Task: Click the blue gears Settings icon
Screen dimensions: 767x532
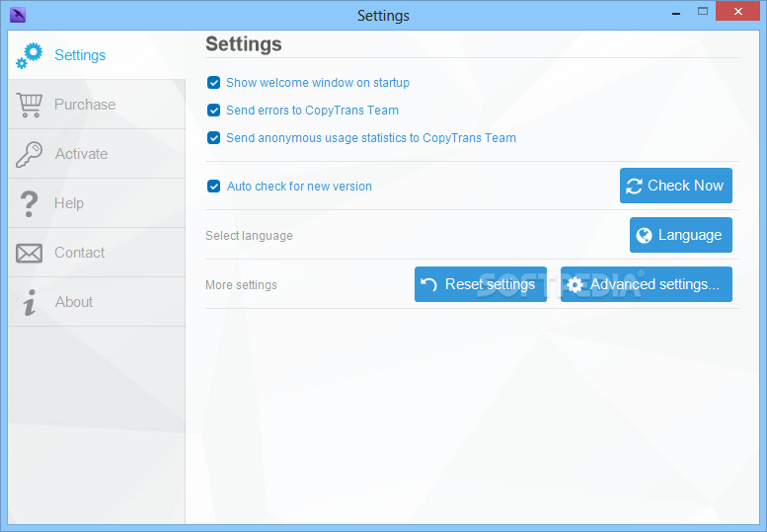Action: (30, 55)
